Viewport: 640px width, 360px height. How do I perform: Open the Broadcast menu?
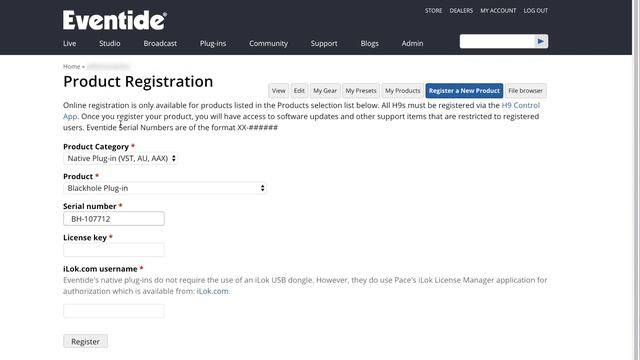point(160,43)
